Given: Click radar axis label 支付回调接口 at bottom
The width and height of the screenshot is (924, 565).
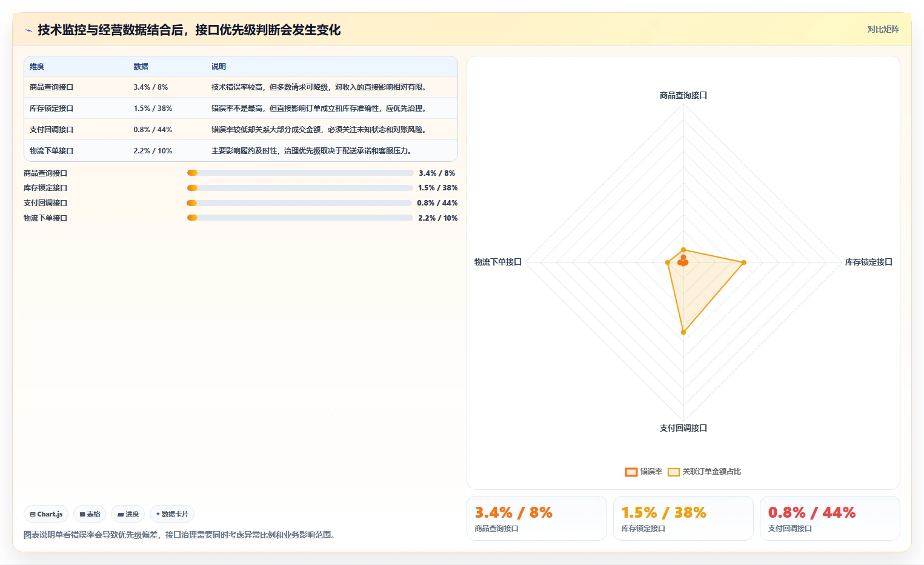Looking at the screenshot, I should (683, 428).
